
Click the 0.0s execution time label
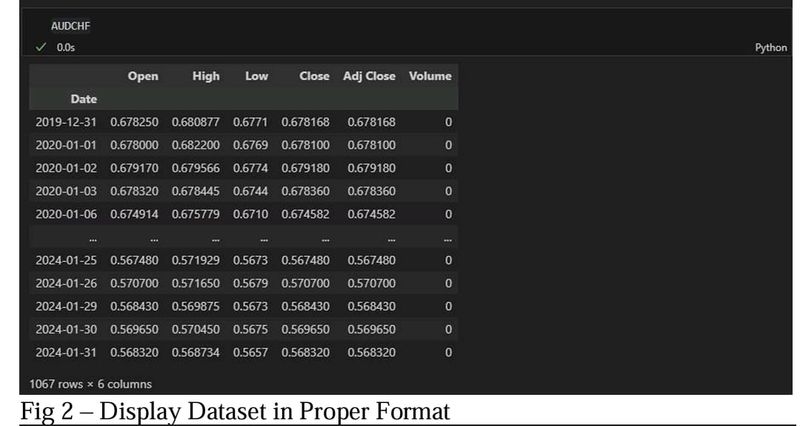(66, 47)
